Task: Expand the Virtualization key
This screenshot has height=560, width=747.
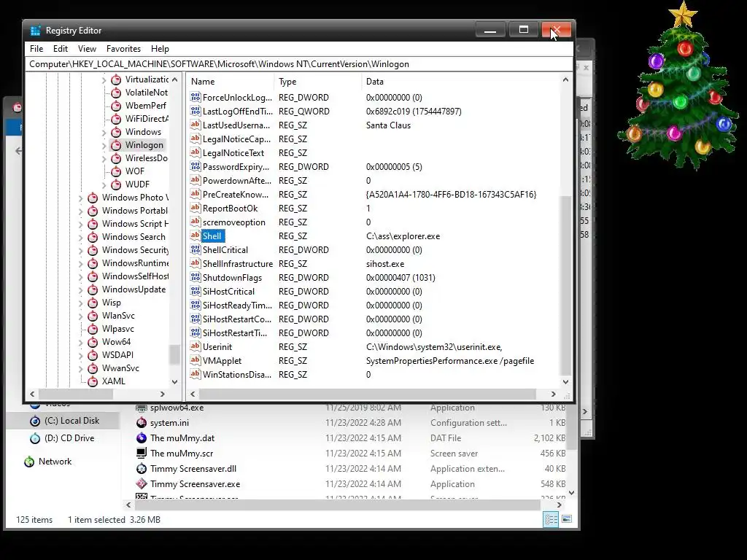Action: click(104, 80)
